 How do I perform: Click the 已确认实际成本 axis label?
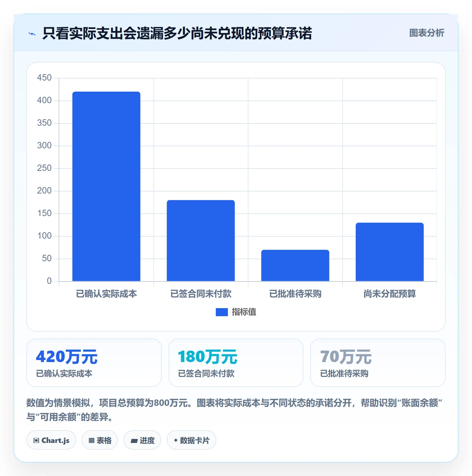[x=106, y=294]
